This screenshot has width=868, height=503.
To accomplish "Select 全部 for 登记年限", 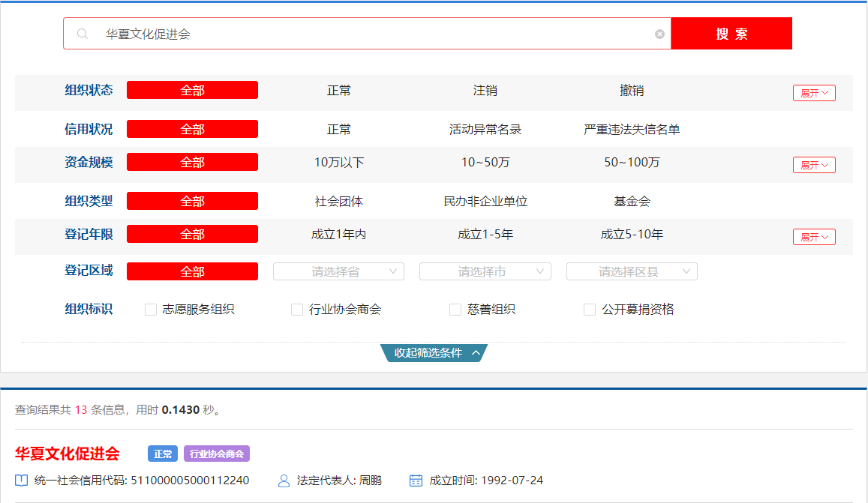I will click(192, 234).
